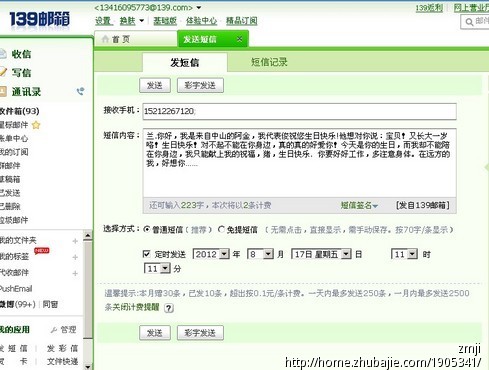Open the year dropdown showing 2012

[x=211, y=254]
